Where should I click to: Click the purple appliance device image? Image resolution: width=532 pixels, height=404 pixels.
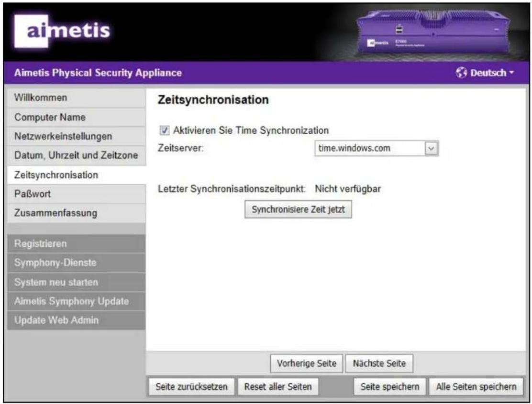coord(433,32)
